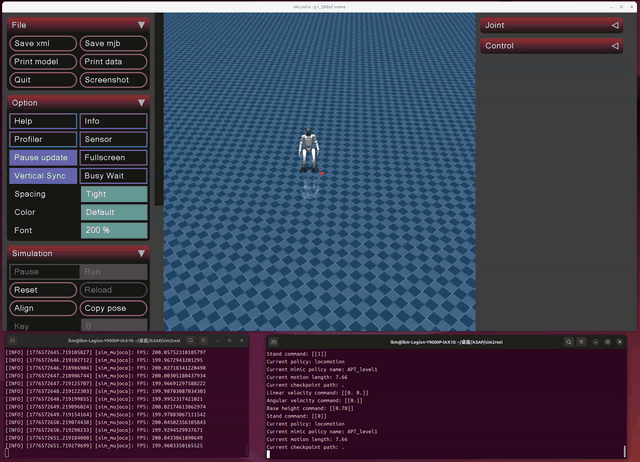Change the Color scheme from Default
640x462 pixels.
pos(113,212)
